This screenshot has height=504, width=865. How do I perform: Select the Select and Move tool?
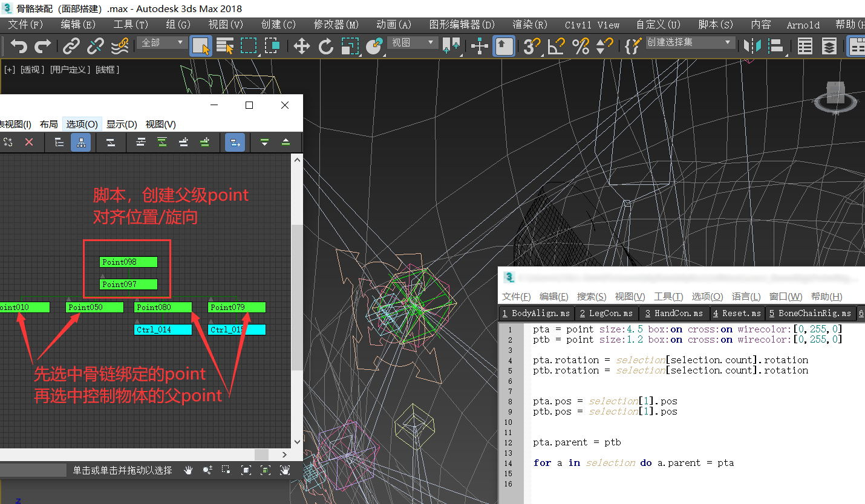pos(301,46)
